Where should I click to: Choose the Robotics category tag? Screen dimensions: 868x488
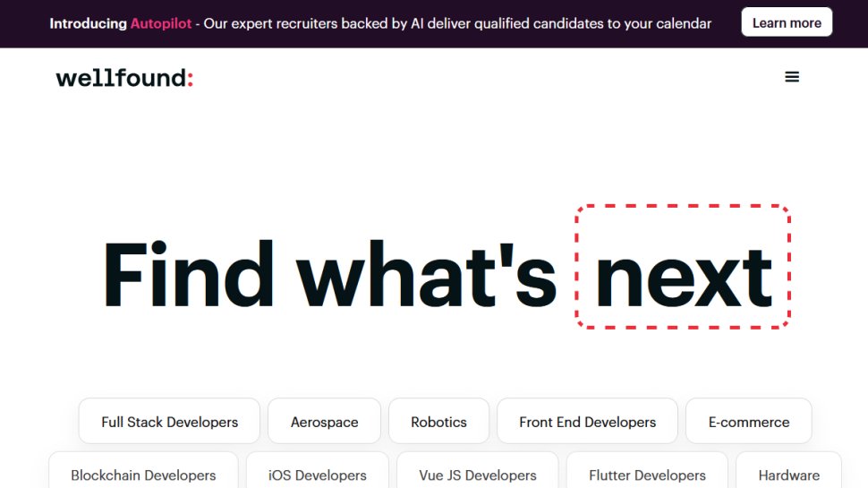click(x=438, y=421)
